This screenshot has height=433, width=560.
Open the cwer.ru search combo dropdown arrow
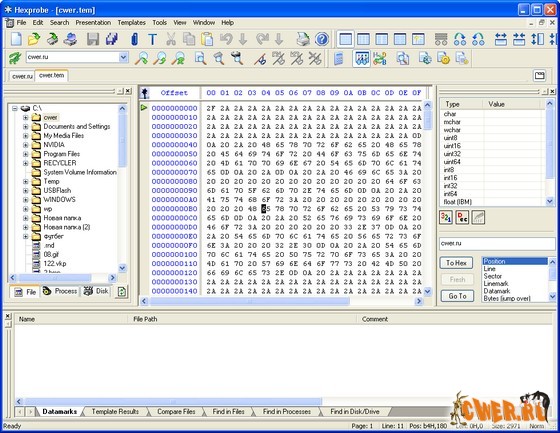pos(124,57)
